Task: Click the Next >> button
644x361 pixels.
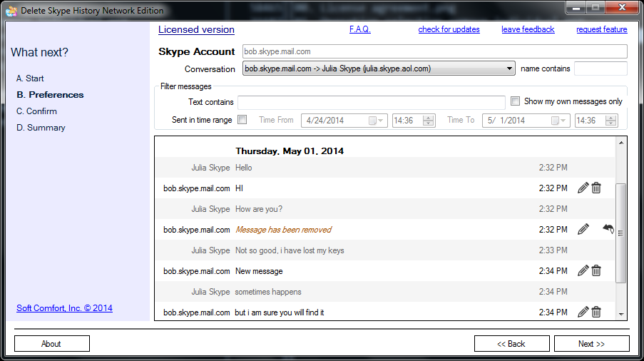Action: click(591, 344)
